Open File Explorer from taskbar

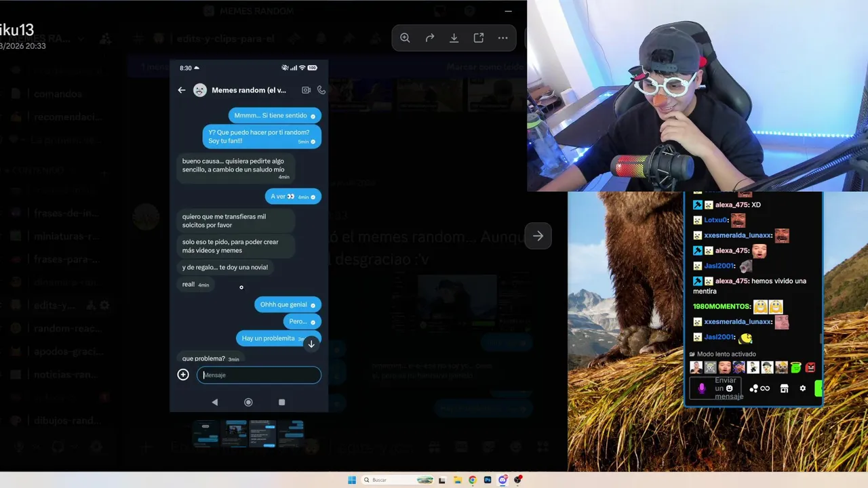(458, 480)
